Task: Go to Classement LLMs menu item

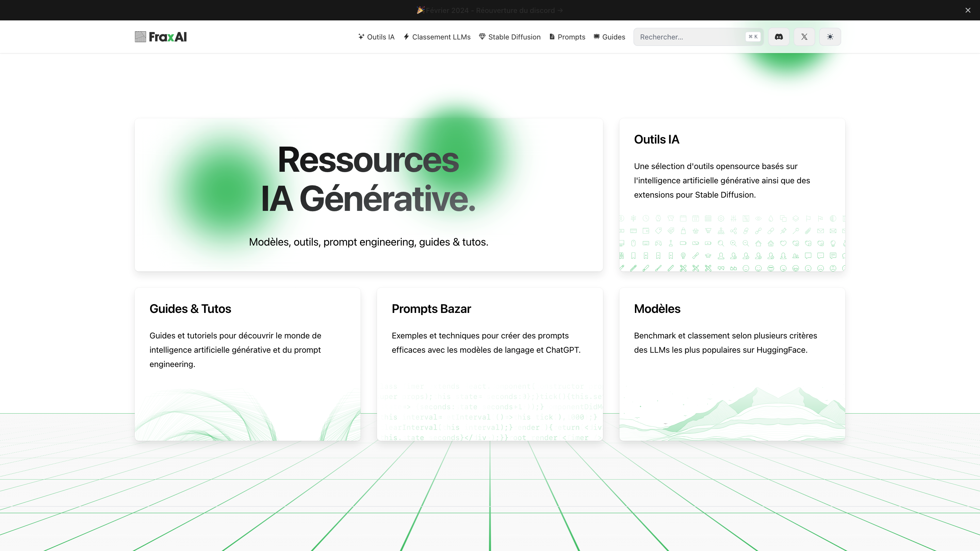Action: [441, 37]
